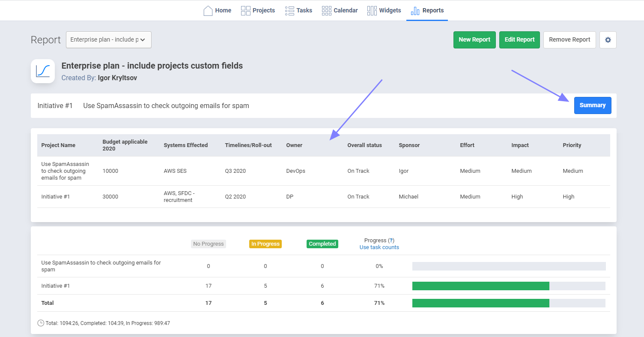Click the Total progress bar
The width and height of the screenshot is (644, 337).
pos(508,303)
